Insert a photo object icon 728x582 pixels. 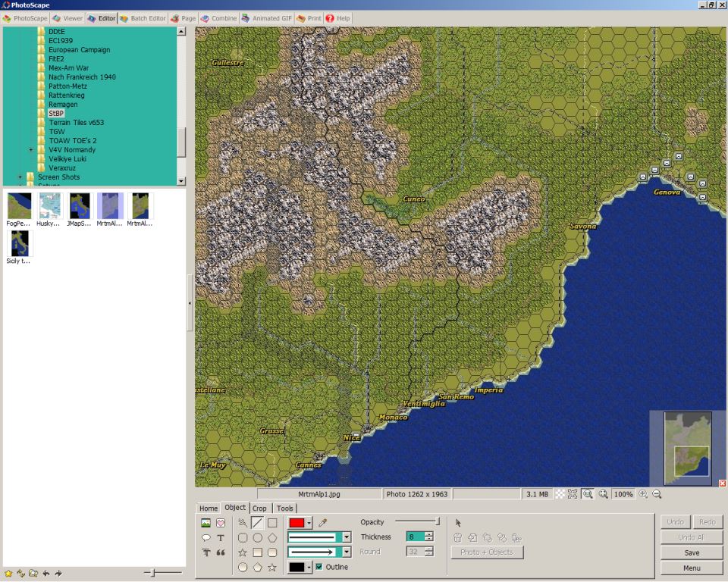point(206,523)
